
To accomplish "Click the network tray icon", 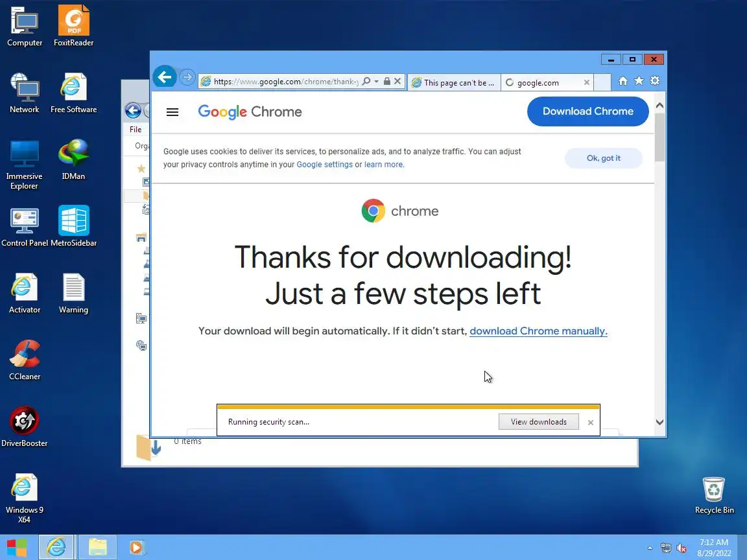I will click(665, 548).
